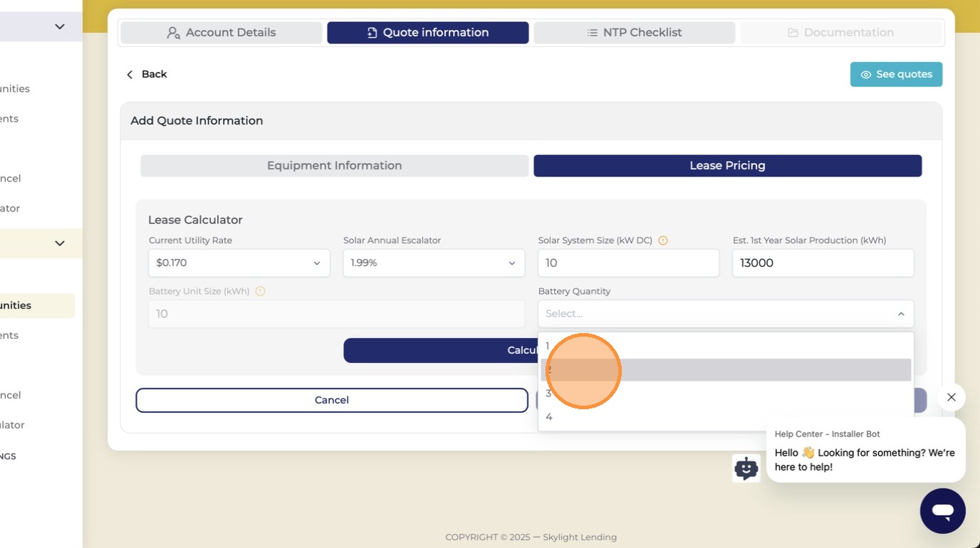The image size is (980, 548).
Task: Dismiss the Help Center message popup
Action: (952, 397)
